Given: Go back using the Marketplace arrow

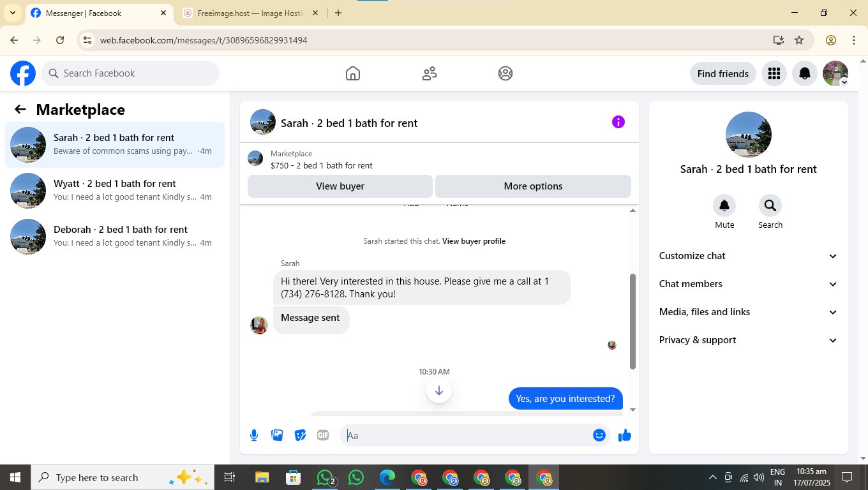Looking at the screenshot, I should click(x=20, y=109).
